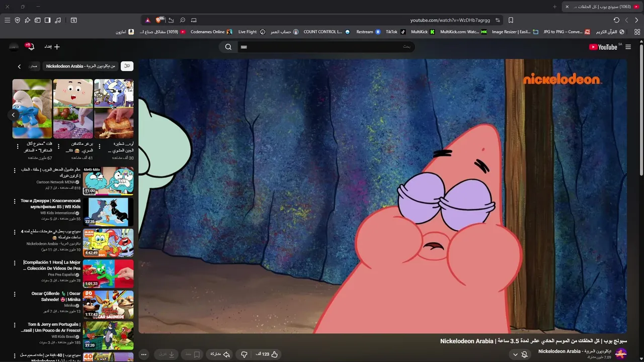The height and width of the screenshot is (362, 644).
Task: Open the Smurf Shorts thumbnail
Action: (x=32, y=109)
